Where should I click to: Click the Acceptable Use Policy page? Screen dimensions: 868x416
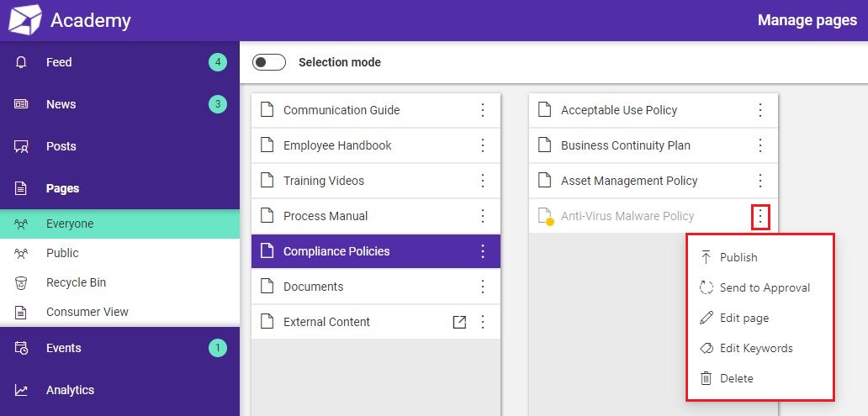[654, 110]
